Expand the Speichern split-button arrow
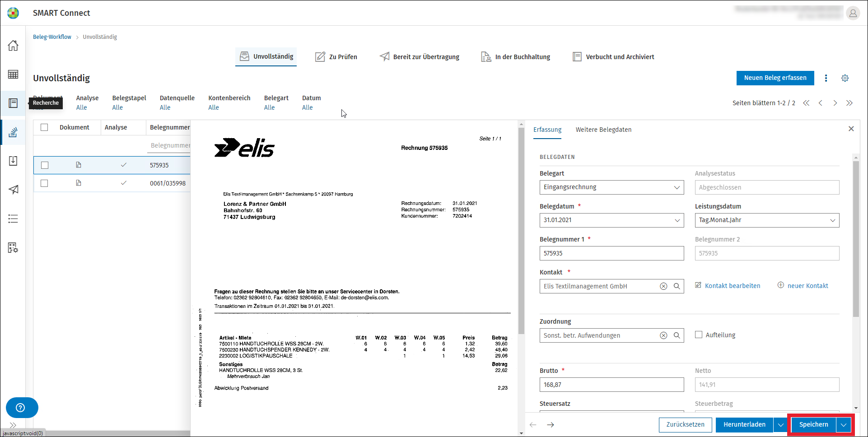 [844, 425]
